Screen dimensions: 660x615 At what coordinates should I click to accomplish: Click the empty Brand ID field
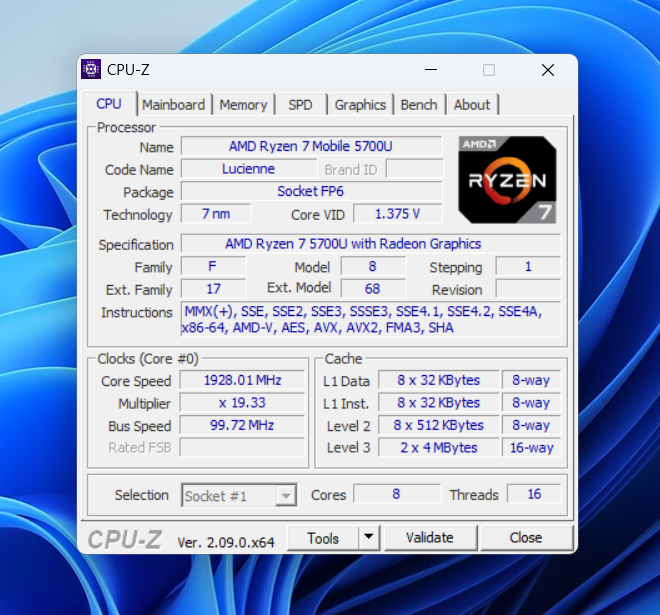pyautogui.click(x=414, y=169)
